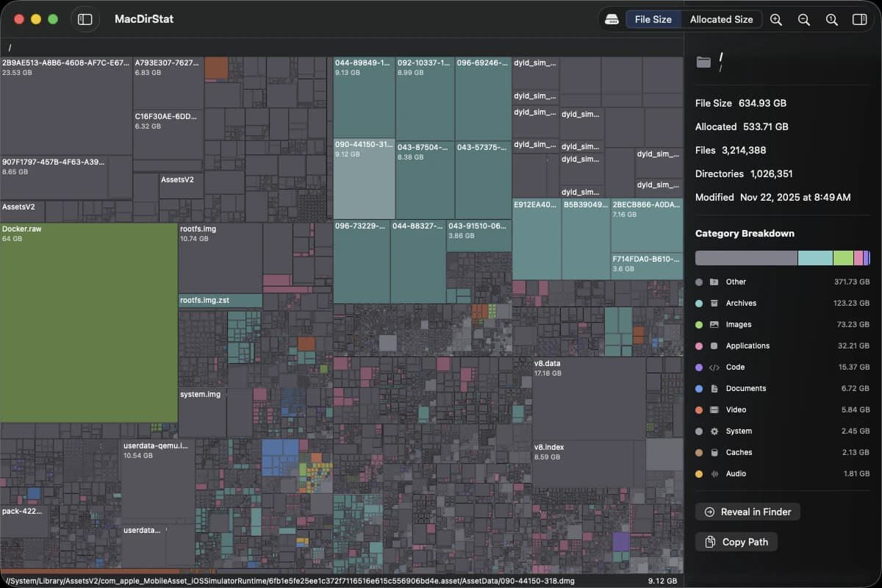Click the orange dot beside Video
Image resolution: width=882 pixels, height=588 pixels.
coord(698,410)
